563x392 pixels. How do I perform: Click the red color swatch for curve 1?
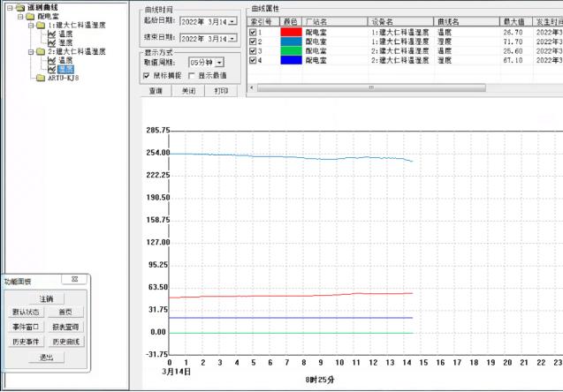tap(291, 32)
